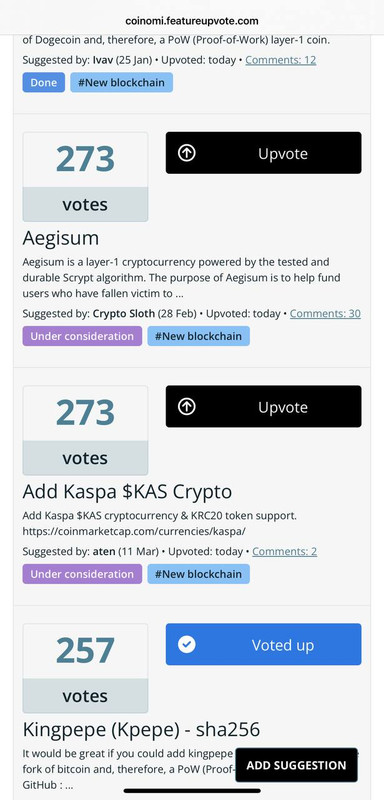
Task: Open the Aegisum suggestion title
Action: [61, 238]
